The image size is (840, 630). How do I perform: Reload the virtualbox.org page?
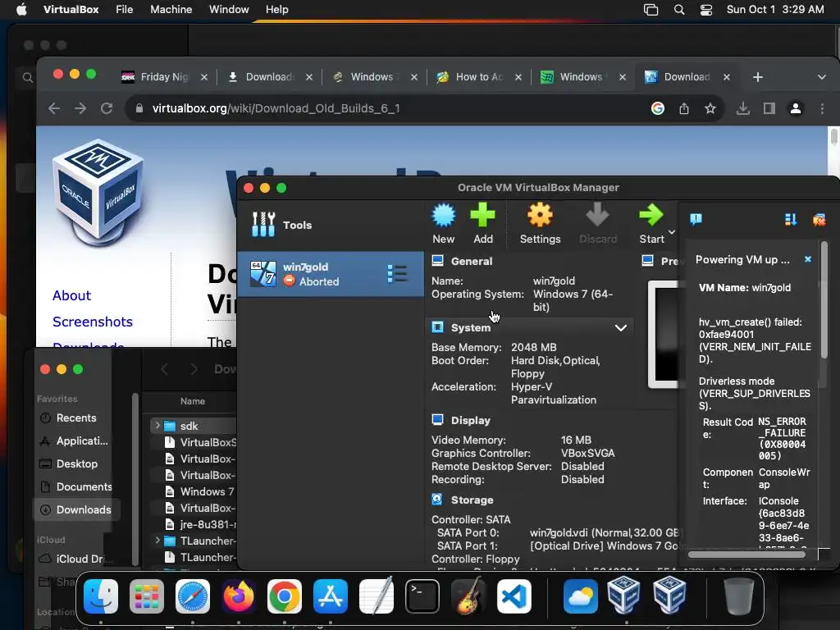click(x=107, y=108)
